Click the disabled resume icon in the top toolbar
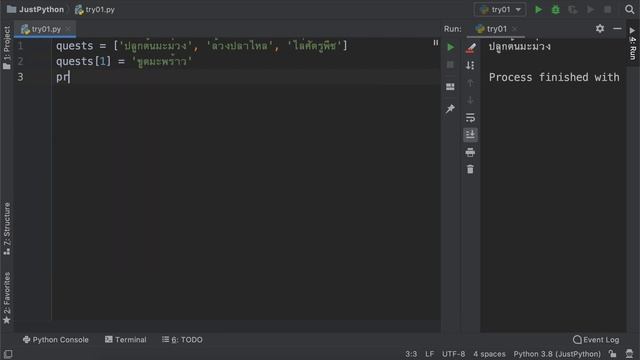This screenshot has height=360, width=640. 590,9
